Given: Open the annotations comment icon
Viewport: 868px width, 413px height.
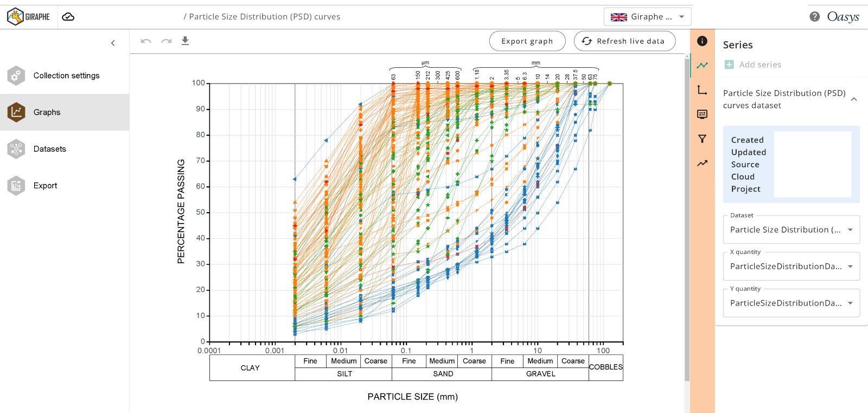Looking at the screenshot, I should pos(702,115).
